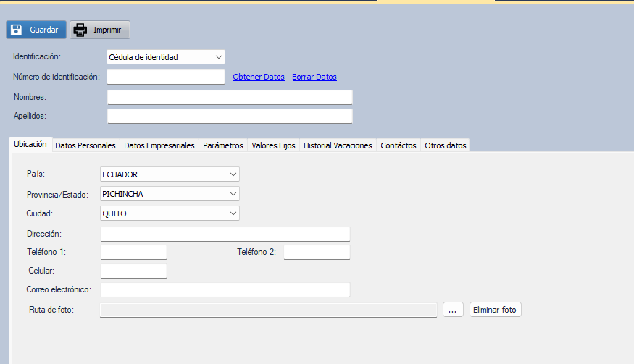Click the Guardar save button
The width and height of the screenshot is (634, 364).
click(36, 30)
